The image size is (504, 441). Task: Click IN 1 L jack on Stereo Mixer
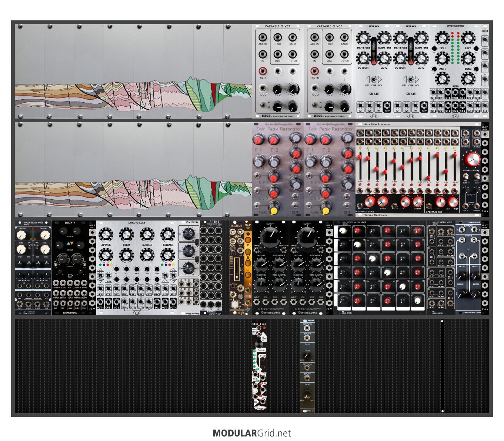(433, 92)
